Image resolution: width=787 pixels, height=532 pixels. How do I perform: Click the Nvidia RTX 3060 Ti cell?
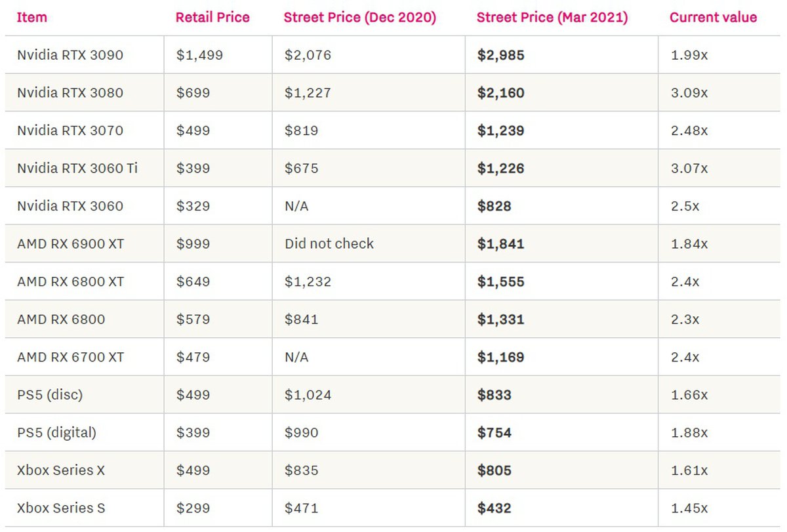(77, 169)
